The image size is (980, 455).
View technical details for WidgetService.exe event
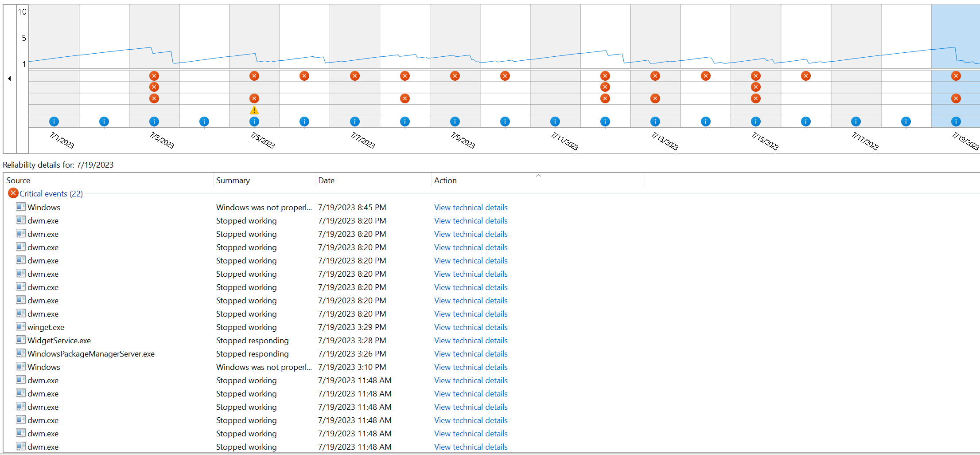click(x=471, y=341)
